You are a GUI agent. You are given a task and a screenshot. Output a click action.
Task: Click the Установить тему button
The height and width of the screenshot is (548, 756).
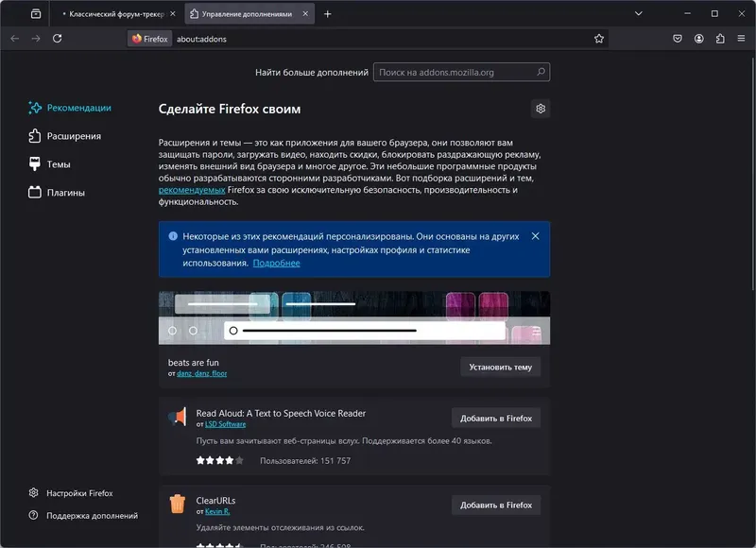pyautogui.click(x=499, y=367)
